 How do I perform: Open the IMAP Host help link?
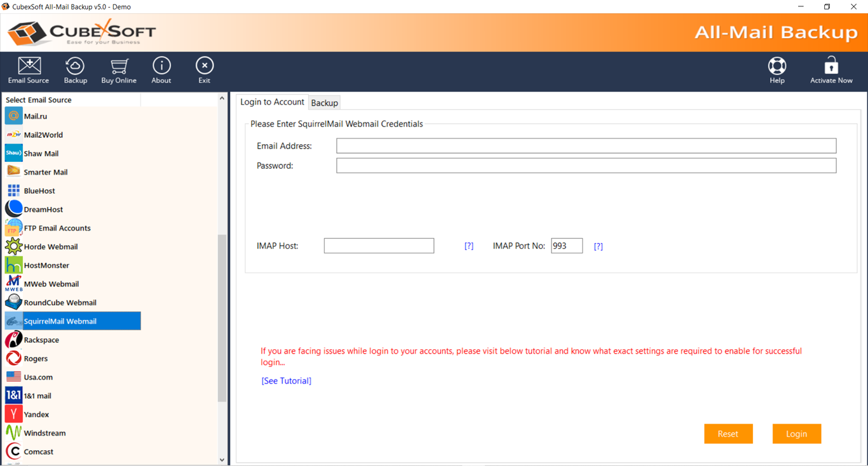tap(469, 246)
